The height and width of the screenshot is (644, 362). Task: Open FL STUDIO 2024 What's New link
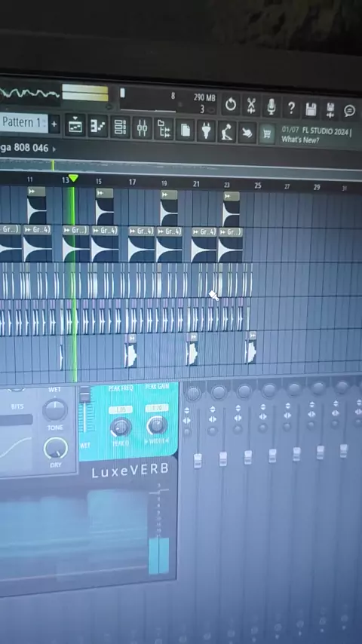[317, 135]
